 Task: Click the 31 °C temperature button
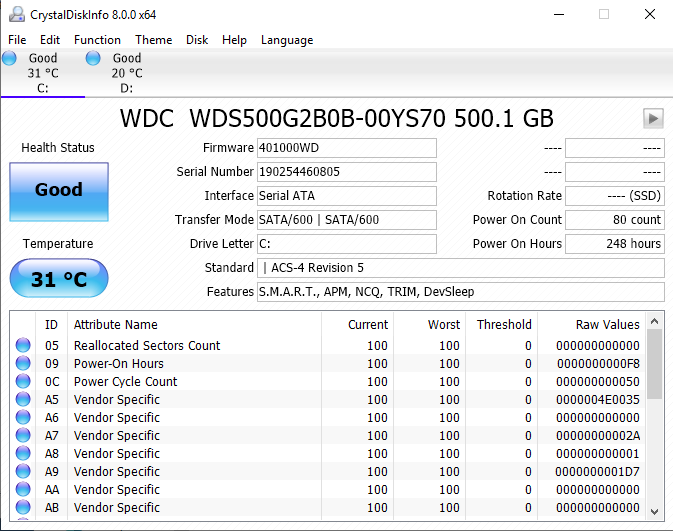pos(58,279)
